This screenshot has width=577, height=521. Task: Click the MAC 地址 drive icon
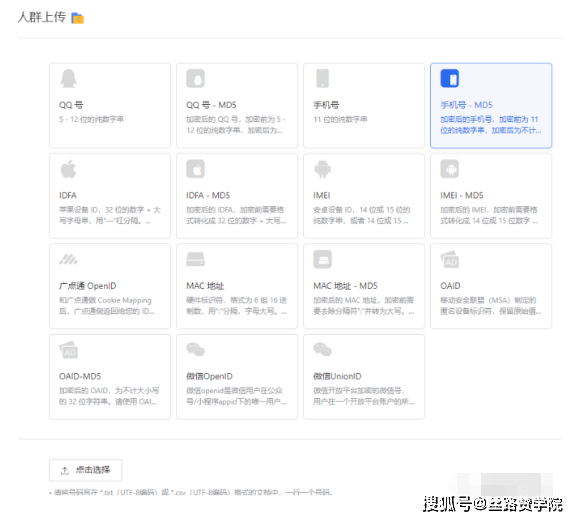tap(195, 259)
